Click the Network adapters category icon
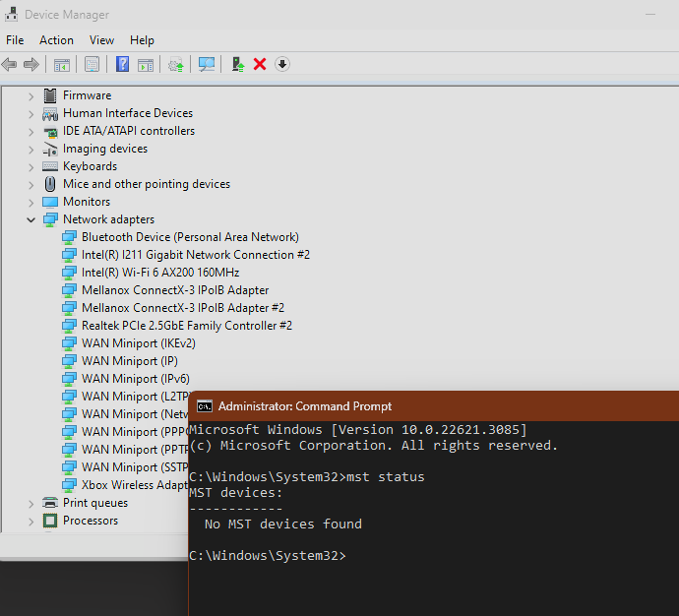The width and height of the screenshot is (679, 616). tap(50, 219)
